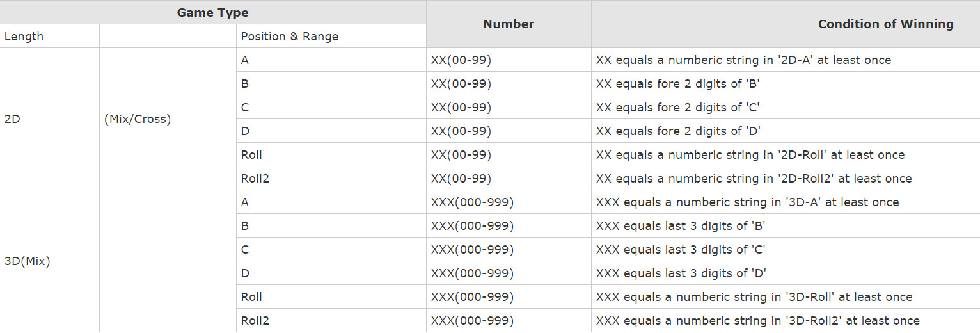
Task: Click condition text mentioning '2D-Roll' once
Action: (x=750, y=155)
